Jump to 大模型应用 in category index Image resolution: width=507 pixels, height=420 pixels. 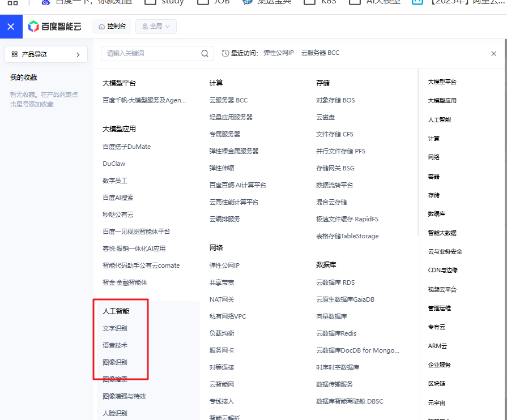(442, 101)
